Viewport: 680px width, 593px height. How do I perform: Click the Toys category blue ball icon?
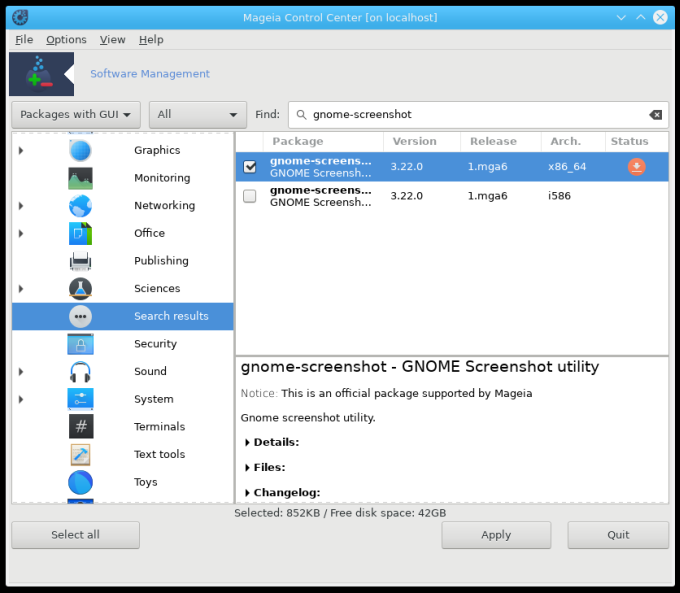(x=80, y=482)
